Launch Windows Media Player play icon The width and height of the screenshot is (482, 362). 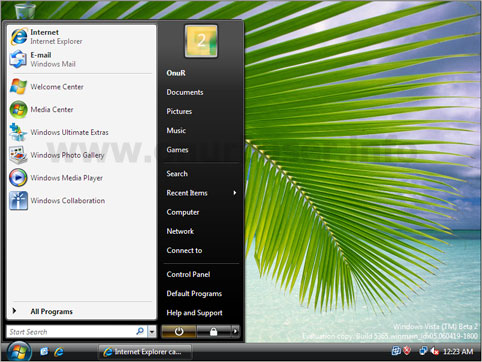point(18,178)
